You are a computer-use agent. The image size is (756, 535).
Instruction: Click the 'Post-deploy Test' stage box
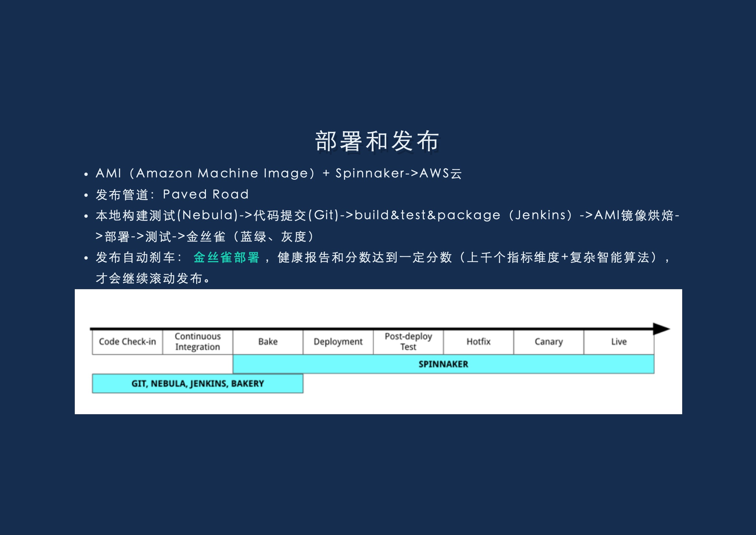(408, 342)
